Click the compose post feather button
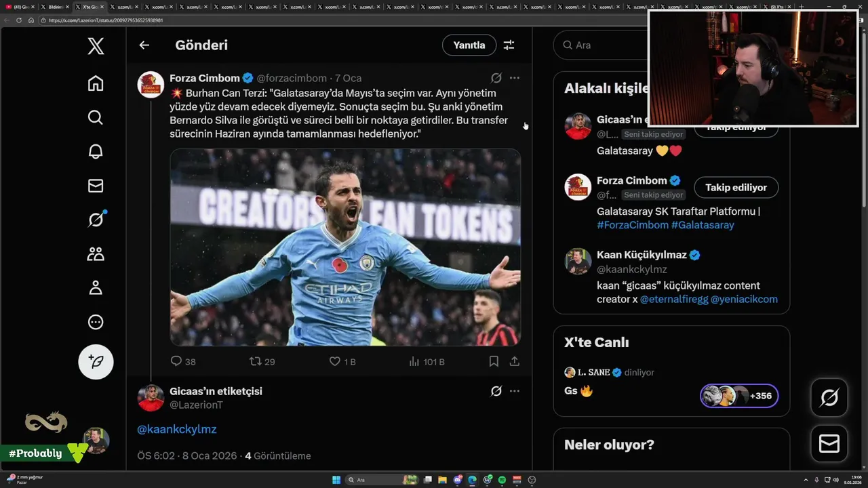Screen dimensions: 868x488 [x=96, y=362]
